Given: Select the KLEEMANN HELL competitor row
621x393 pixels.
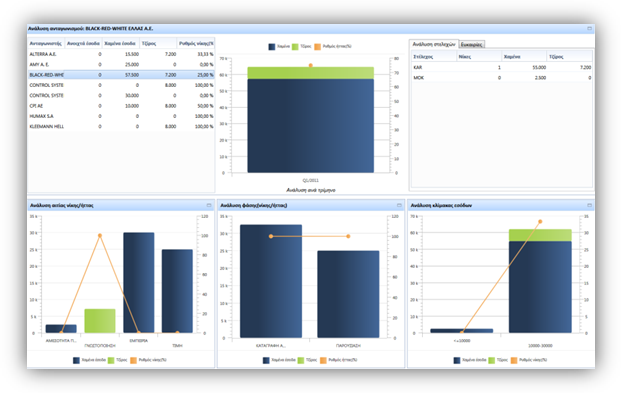Looking at the screenshot, I should point(121,126).
